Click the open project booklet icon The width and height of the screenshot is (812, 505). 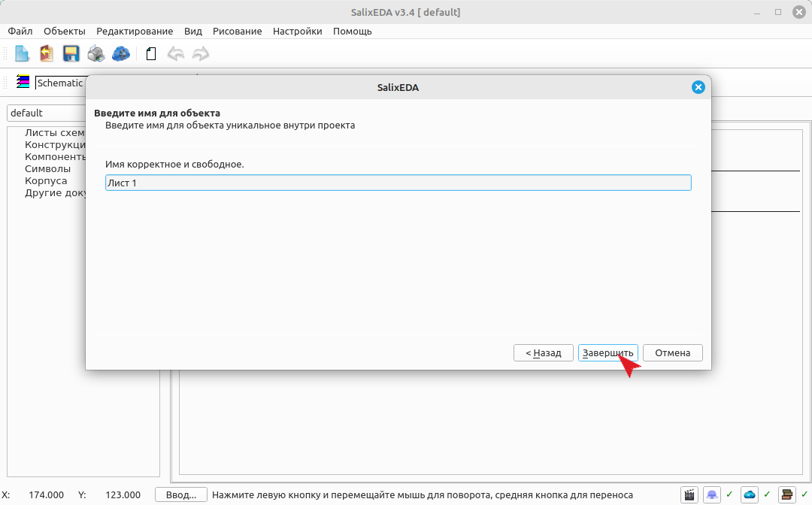pyautogui.click(x=47, y=53)
